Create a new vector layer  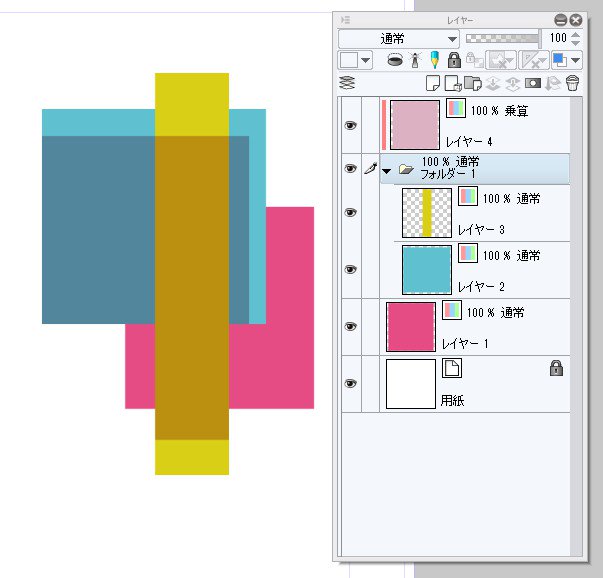[453, 83]
